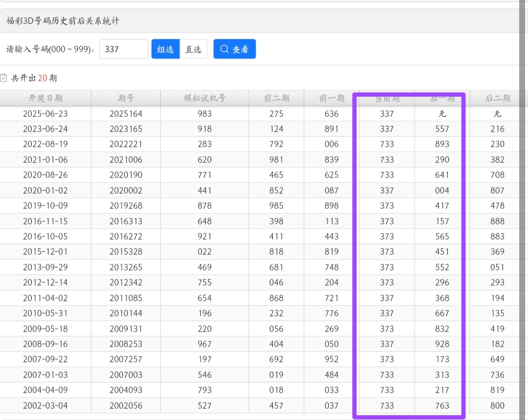The width and height of the screenshot is (528, 420).
Task: Click issue number 2022221
Action: (x=126, y=144)
